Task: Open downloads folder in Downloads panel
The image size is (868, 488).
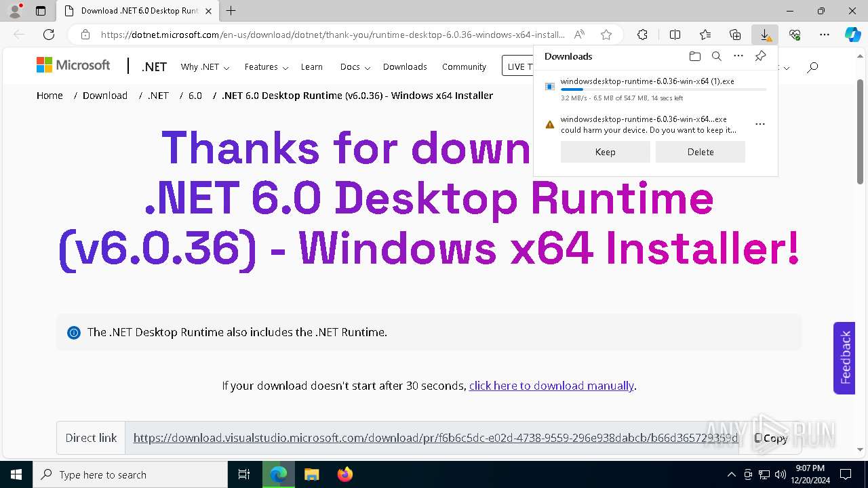Action: click(x=694, y=56)
